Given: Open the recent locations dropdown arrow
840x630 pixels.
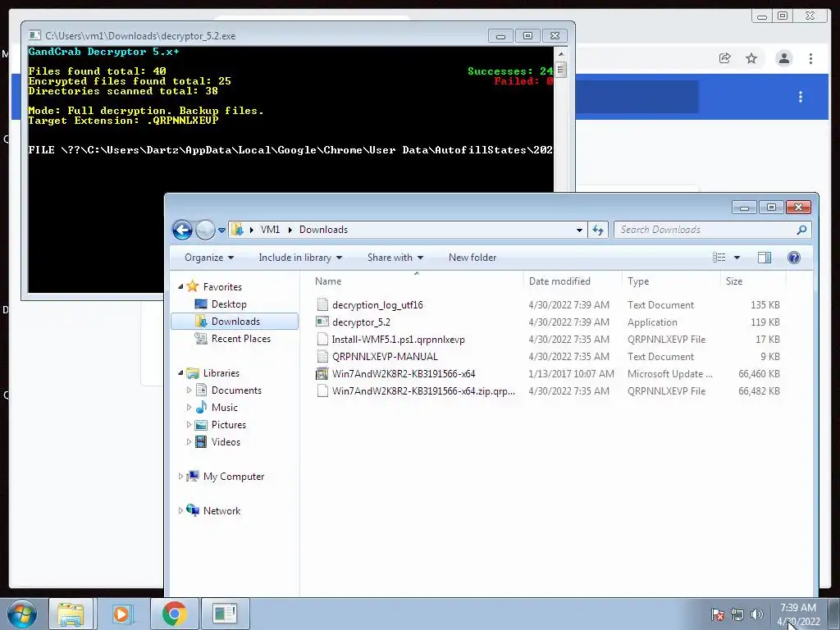Looking at the screenshot, I should 221,231.
